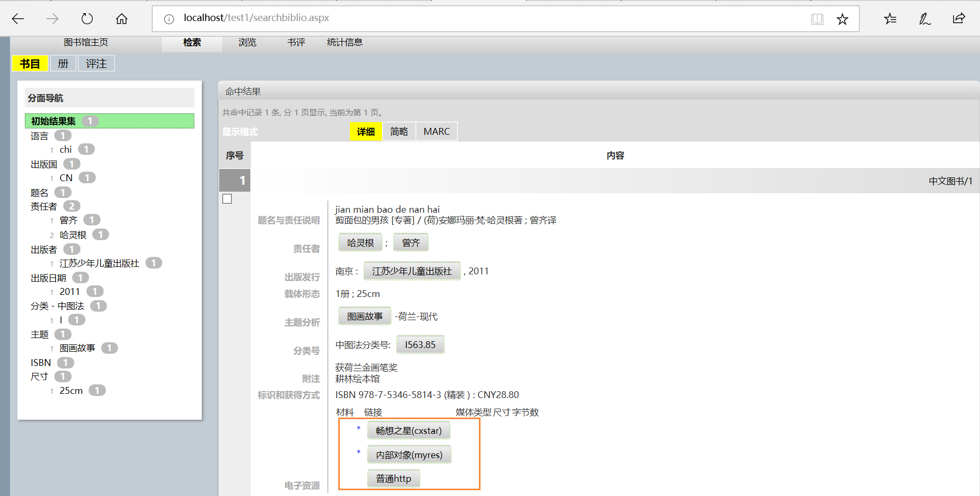Open the favorites hub icon
980x496 pixels.
[x=890, y=18]
